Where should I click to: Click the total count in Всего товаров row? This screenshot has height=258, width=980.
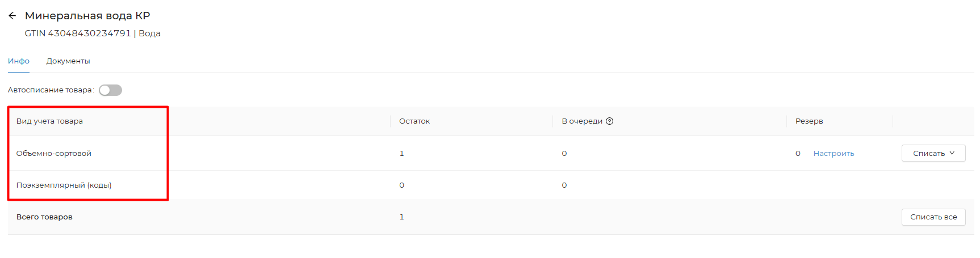click(401, 217)
